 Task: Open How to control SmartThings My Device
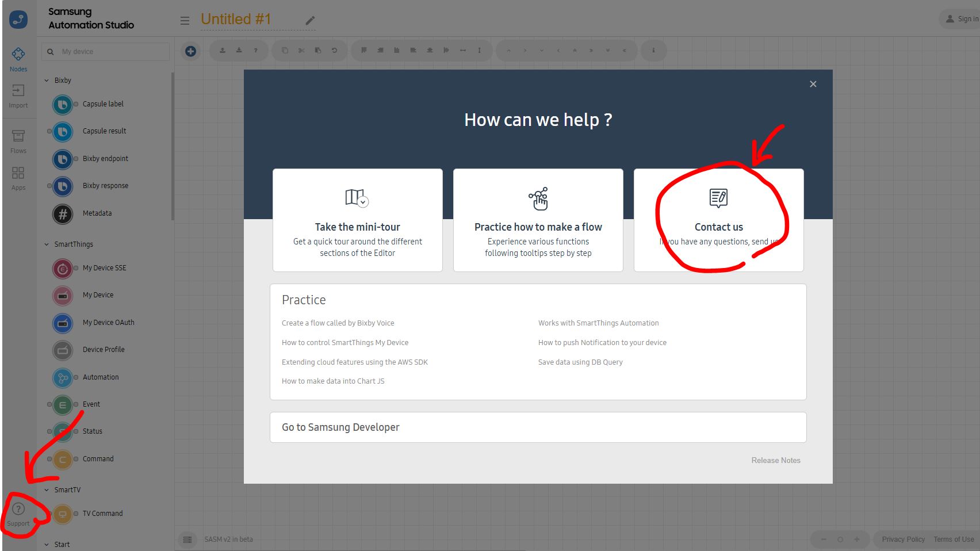[x=345, y=343]
